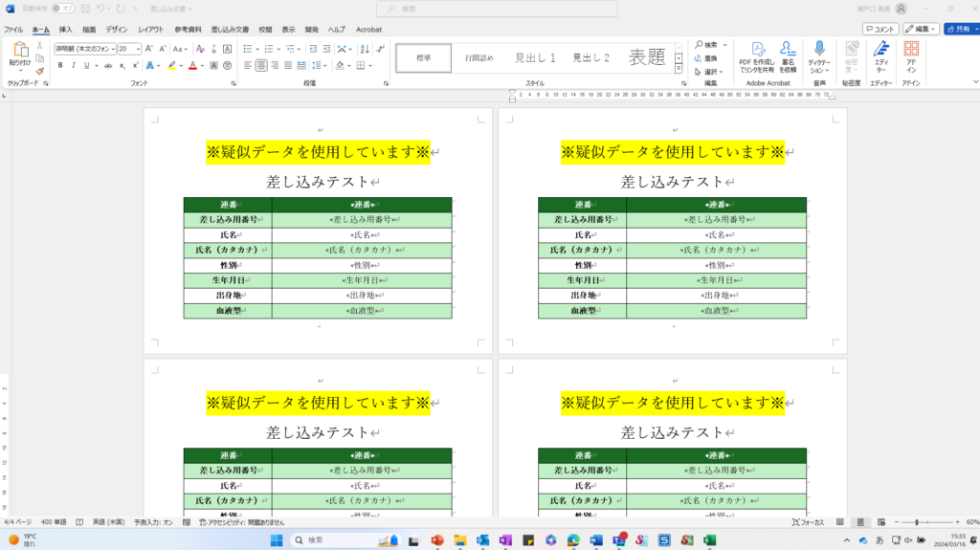980x550 pixels.
Task: Click the Sort A-Z icon
Action: (x=365, y=49)
